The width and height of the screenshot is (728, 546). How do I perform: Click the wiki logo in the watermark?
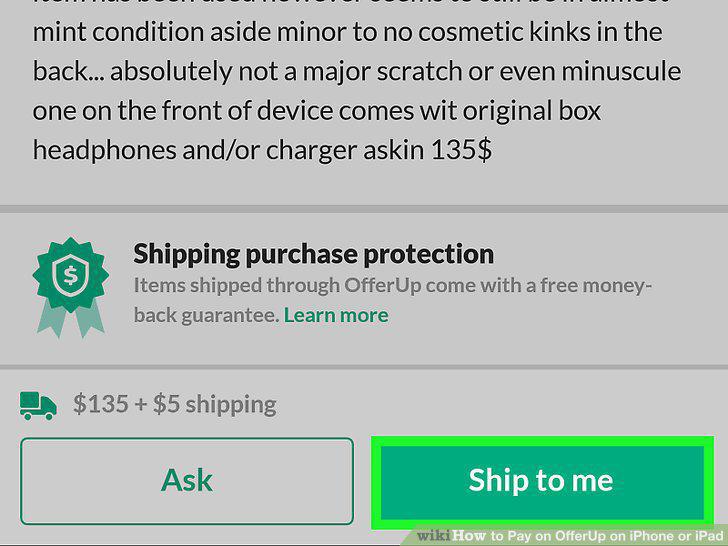click(434, 535)
